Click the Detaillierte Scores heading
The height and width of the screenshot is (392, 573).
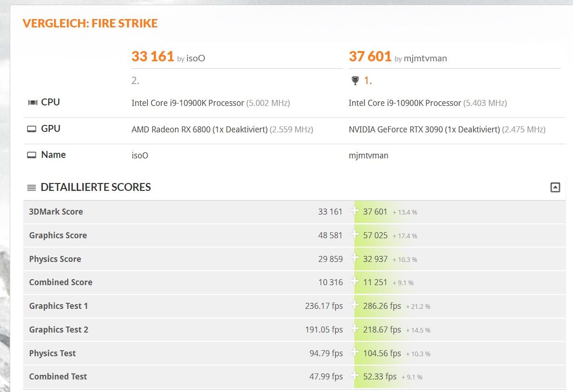(96, 187)
